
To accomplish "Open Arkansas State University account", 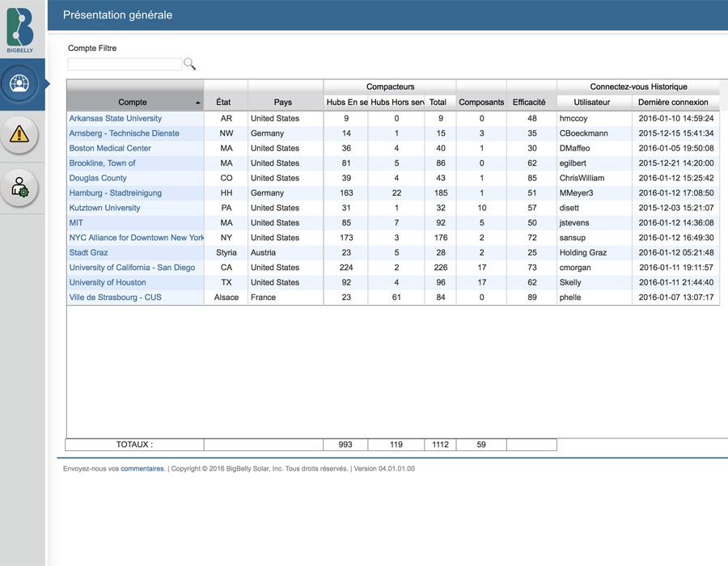I will coord(116,118).
